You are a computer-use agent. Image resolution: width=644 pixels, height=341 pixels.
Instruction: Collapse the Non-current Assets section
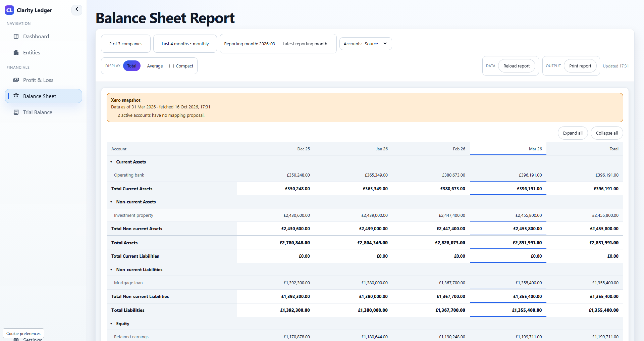111,202
